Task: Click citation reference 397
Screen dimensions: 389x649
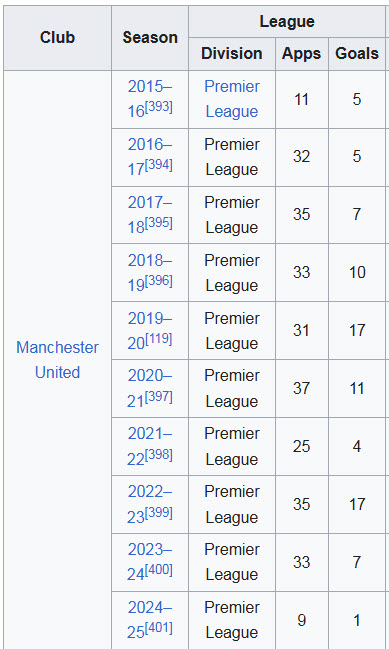Action: [x=158, y=397]
